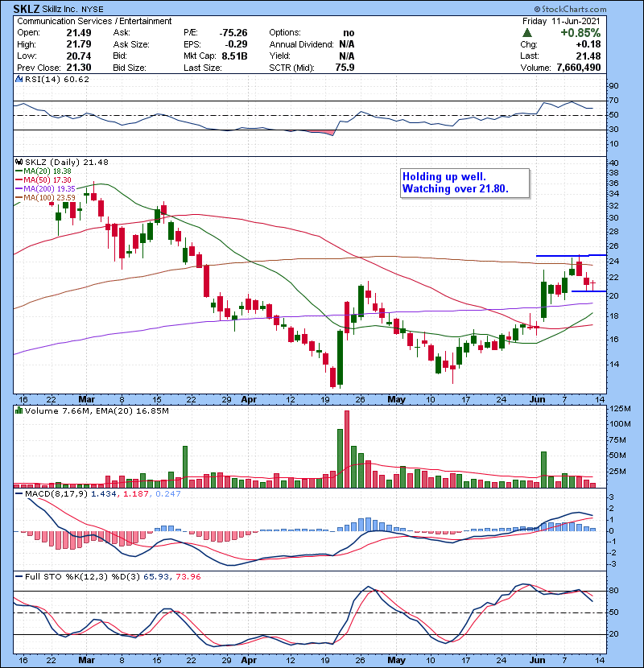
Task: Click the Prev Close value 21.30
Action: point(79,68)
